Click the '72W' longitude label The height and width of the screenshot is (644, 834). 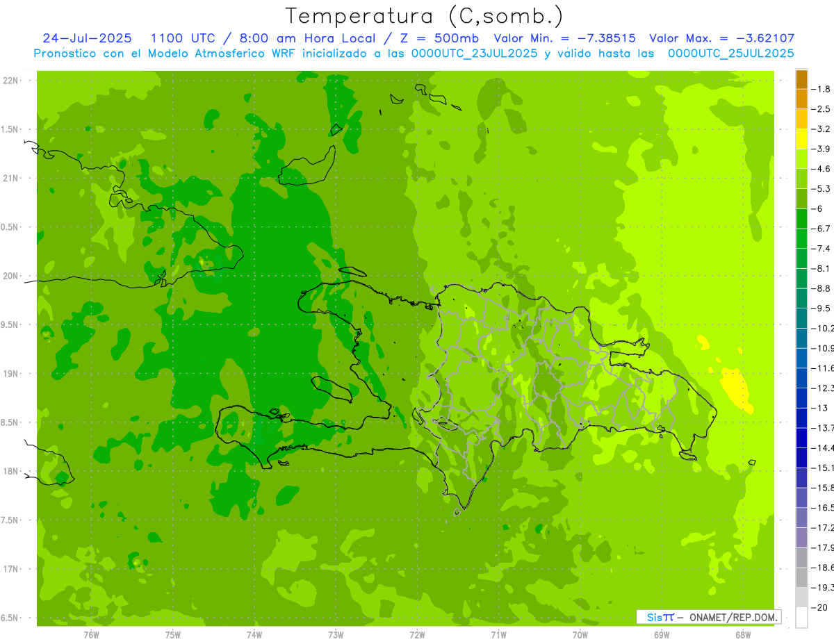click(x=417, y=634)
